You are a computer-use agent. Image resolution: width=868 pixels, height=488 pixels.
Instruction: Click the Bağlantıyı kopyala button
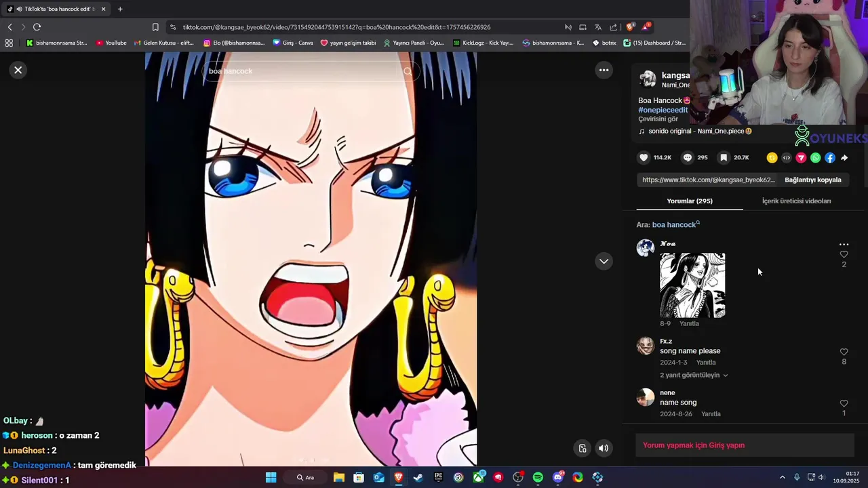(813, 180)
